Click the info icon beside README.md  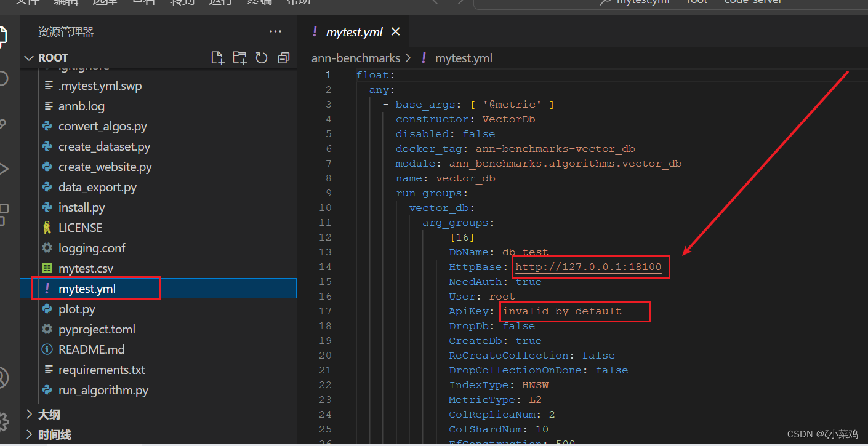(x=47, y=349)
